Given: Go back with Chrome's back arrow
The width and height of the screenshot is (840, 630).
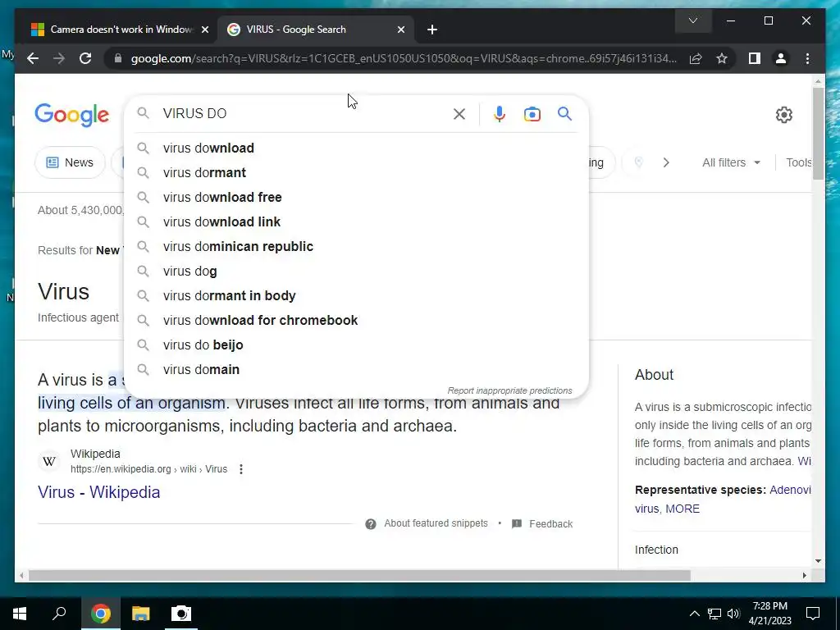Looking at the screenshot, I should click(33, 58).
